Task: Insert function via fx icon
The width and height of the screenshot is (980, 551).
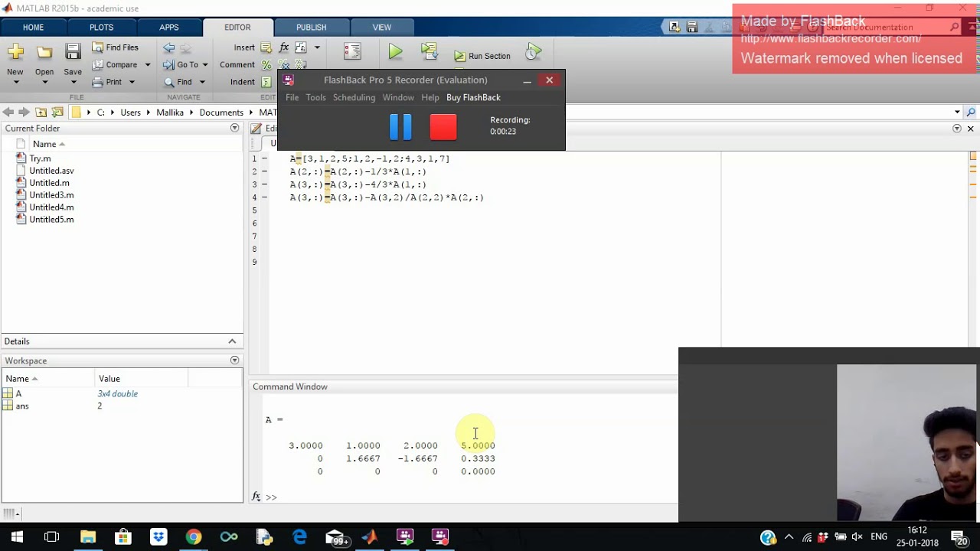Action: coord(284,47)
